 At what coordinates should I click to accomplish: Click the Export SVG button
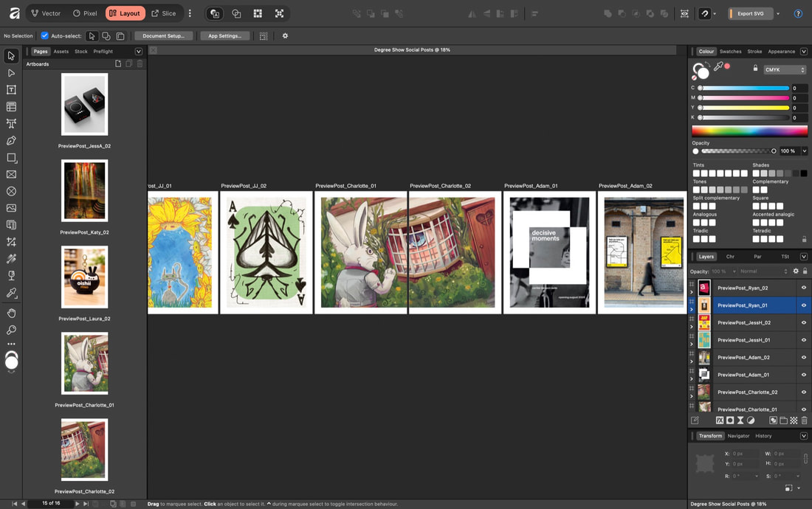(751, 13)
